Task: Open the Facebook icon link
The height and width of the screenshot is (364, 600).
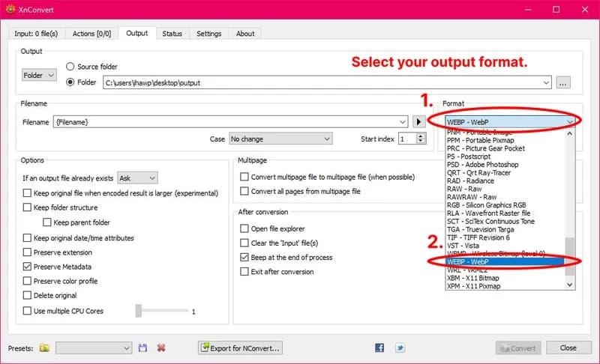Action: [x=379, y=348]
